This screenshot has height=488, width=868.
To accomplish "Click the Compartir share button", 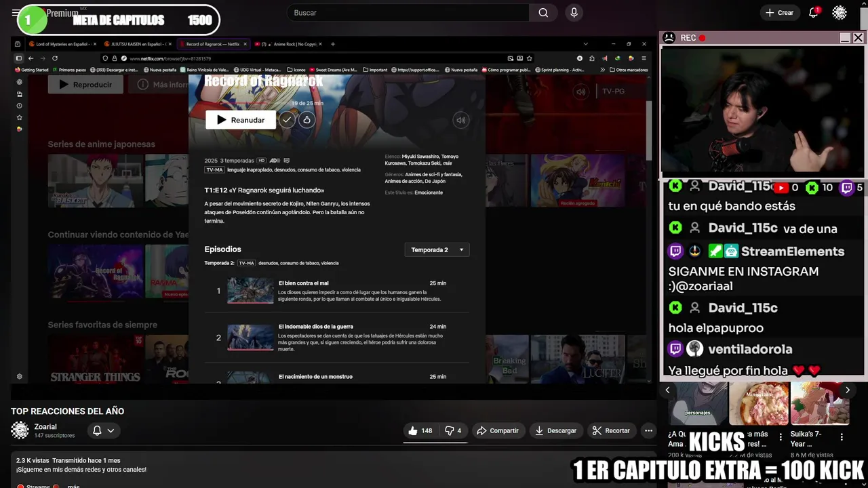I will coord(497,430).
